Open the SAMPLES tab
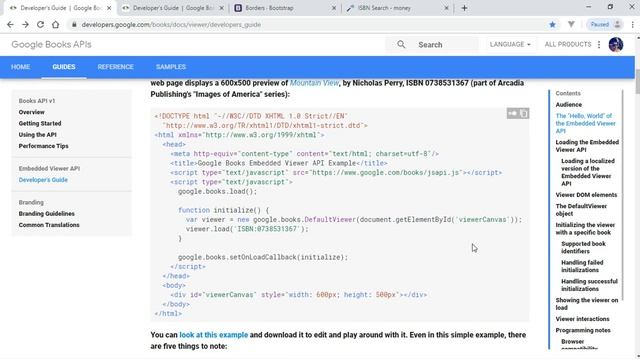Screen dimensions: 640x360 coord(171,67)
